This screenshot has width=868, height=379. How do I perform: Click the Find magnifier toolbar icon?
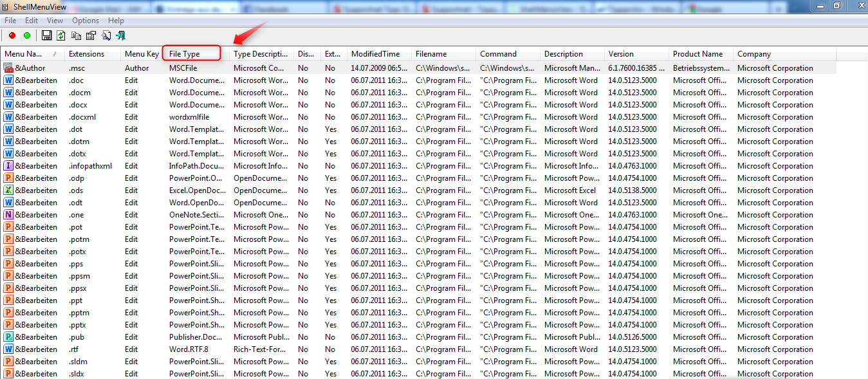(106, 35)
